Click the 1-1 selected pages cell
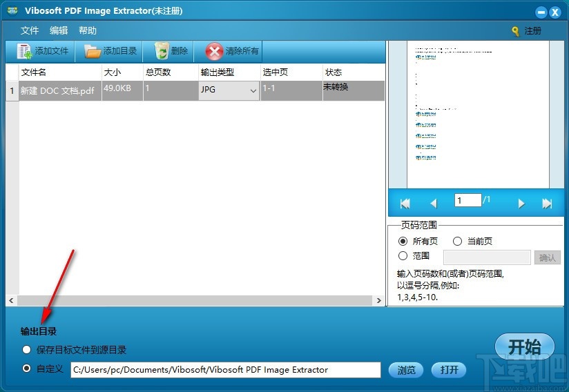This screenshot has height=392, width=569. (x=291, y=90)
